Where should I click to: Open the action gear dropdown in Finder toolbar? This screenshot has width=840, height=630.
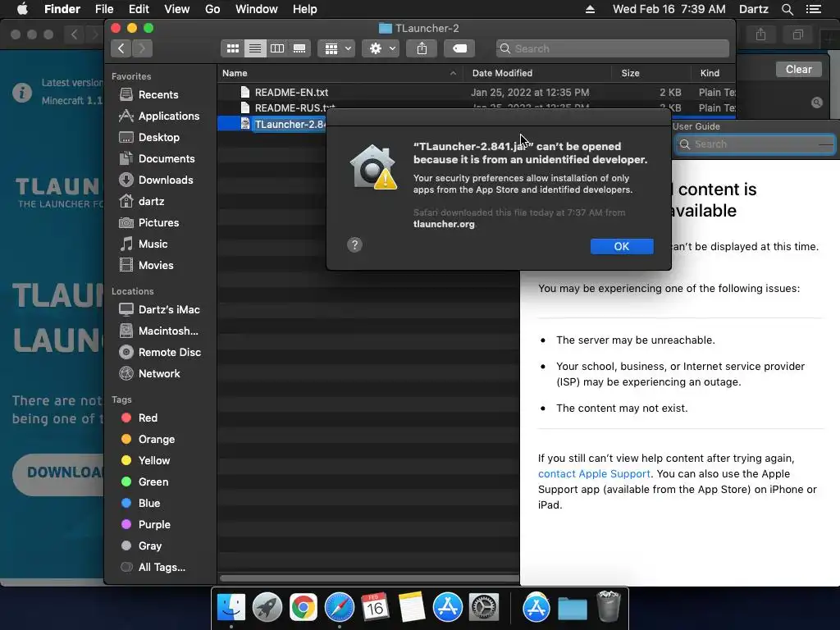381,48
